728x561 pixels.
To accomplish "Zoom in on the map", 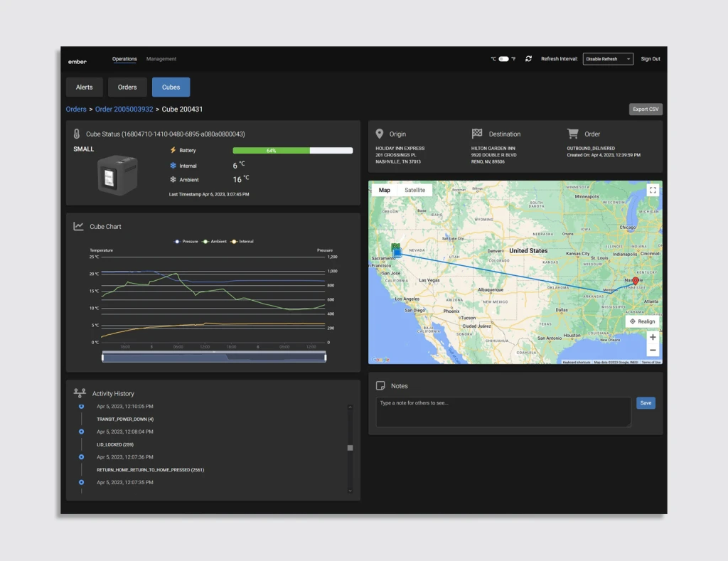I will (x=653, y=337).
